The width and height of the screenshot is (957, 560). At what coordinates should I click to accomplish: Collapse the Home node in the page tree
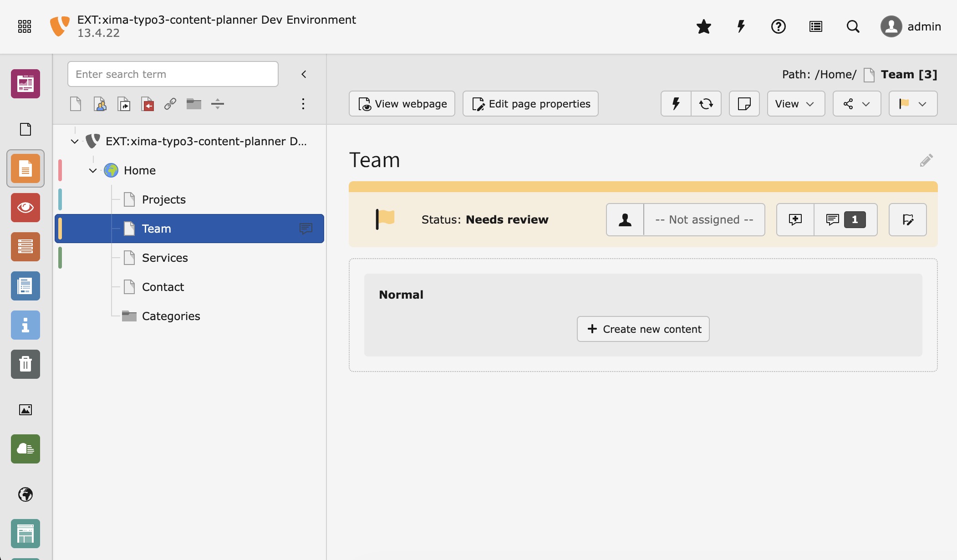(93, 170)
